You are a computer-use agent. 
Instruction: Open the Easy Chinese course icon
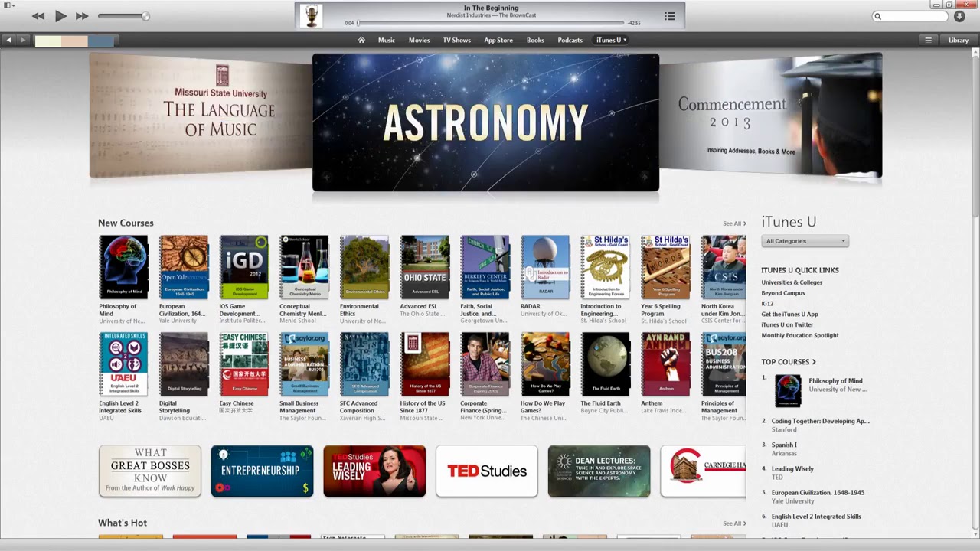tap(244, 364)
